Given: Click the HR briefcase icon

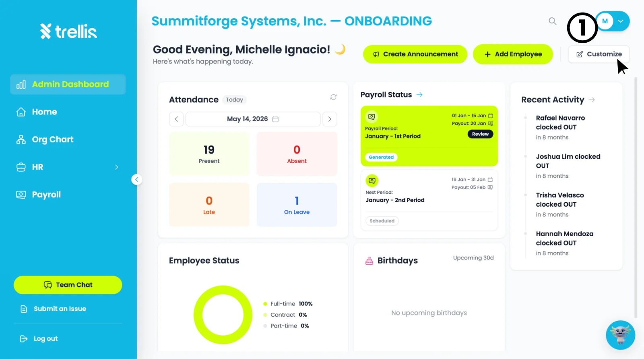Looking at the screenshot, I should [21, 167].
